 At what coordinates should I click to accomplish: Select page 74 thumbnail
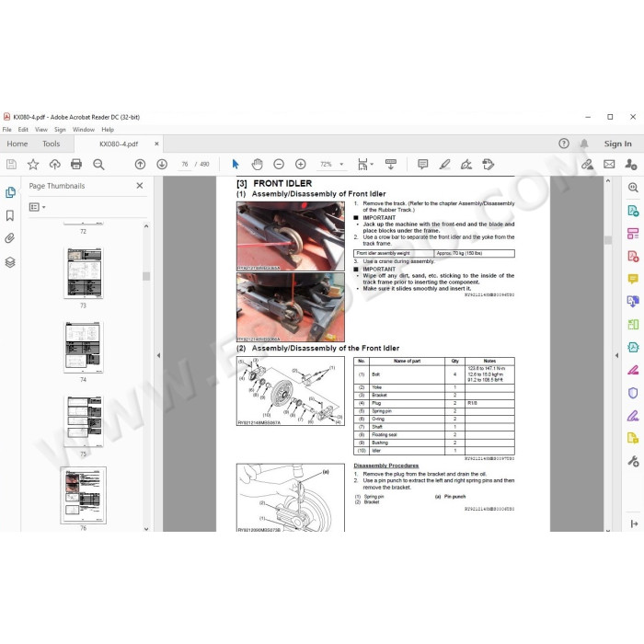84,347
